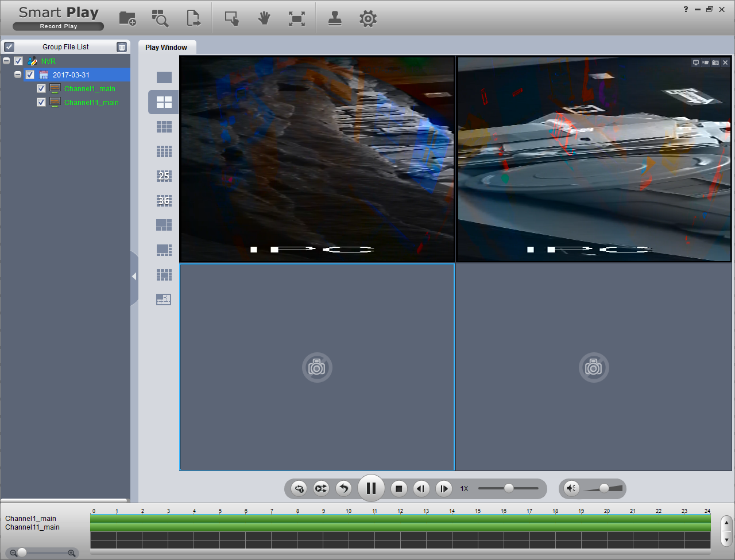735x560 pixels.
Task: Stop playback with the stop button
Action: coord(399,488)
